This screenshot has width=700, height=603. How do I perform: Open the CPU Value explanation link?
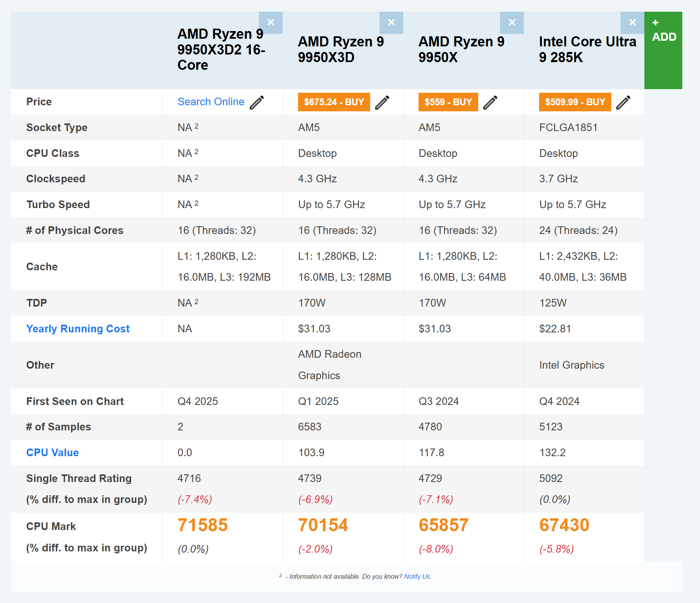pos(52,453)
